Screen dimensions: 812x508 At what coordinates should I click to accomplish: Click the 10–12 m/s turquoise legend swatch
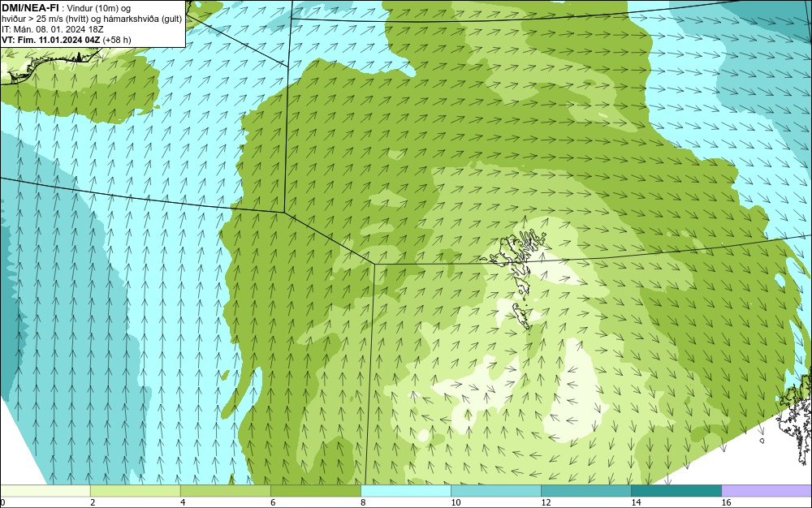tap(496, 490)
